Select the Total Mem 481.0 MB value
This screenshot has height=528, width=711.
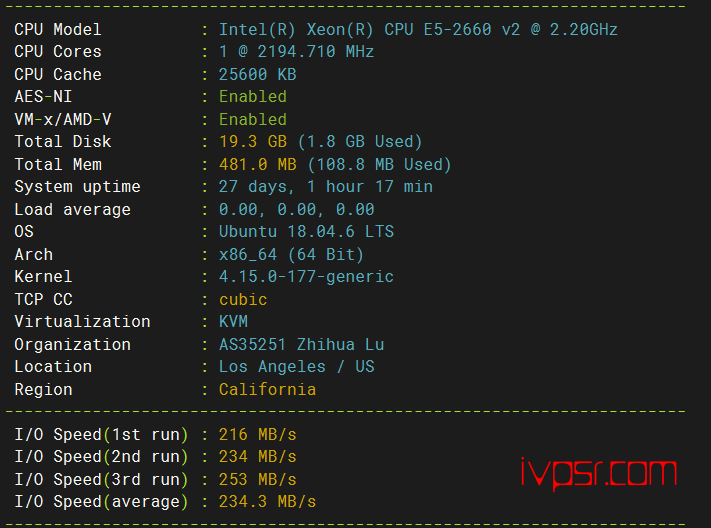click(258, 164)
